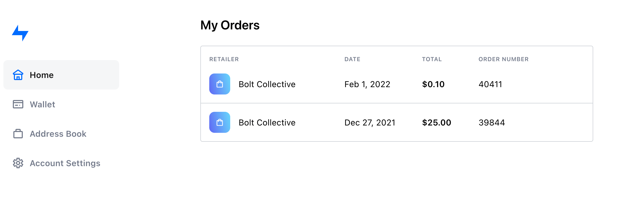This screenshot has width=644, height=221.
Task: Click shopping bag icon for order 39844
Action: [x=220, y=122]
